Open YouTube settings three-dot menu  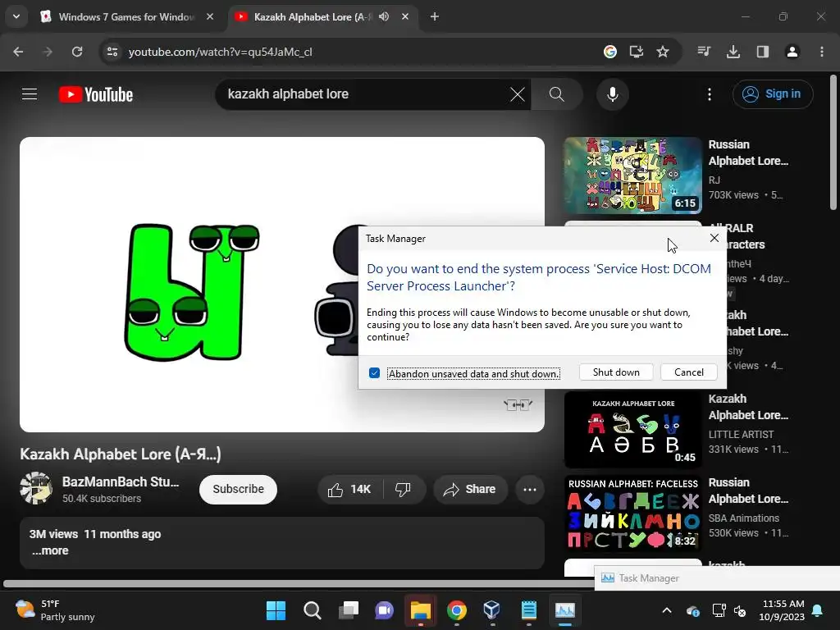(x=710, y=94)
